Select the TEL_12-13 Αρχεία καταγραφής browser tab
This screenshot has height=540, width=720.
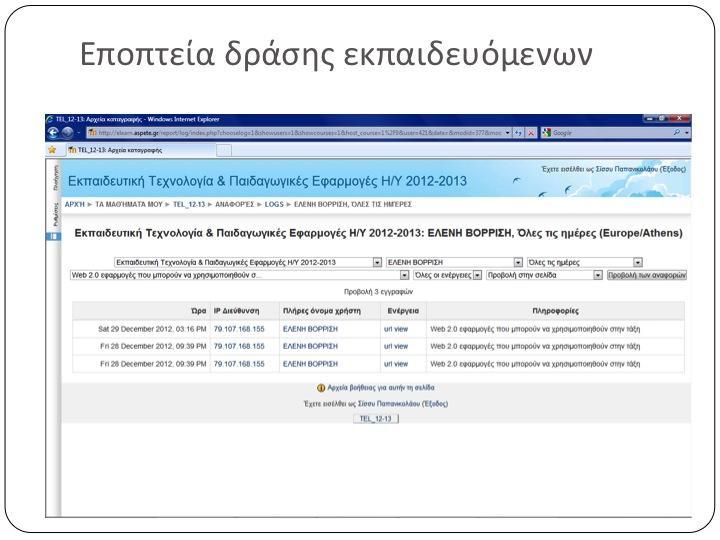[x=140, y=150]
